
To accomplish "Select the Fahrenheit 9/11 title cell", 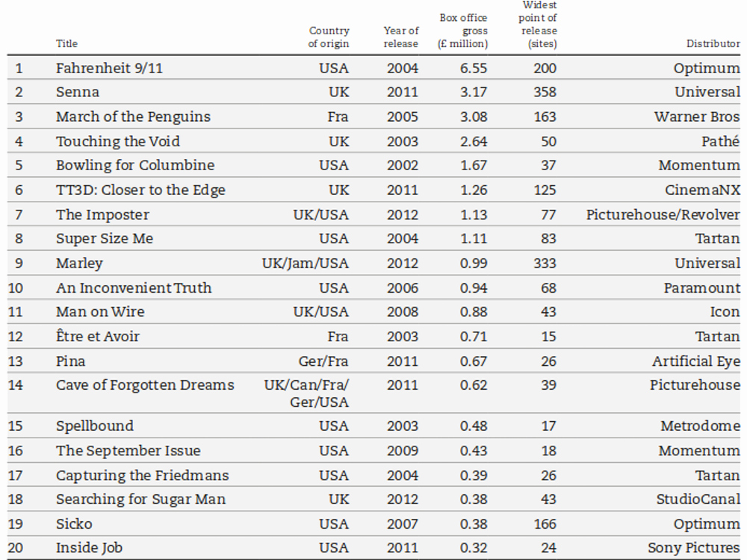I will pyautogui.click(x=109, y=68).
